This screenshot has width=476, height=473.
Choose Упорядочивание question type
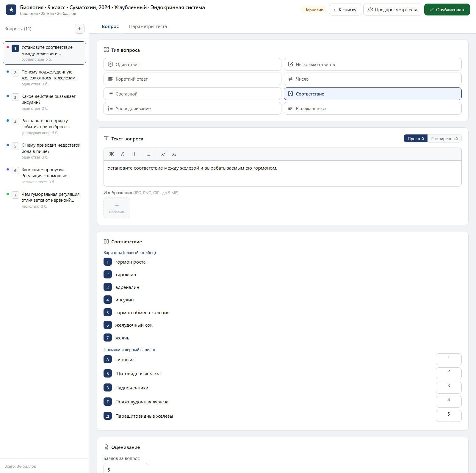click(x=192, y=108)
